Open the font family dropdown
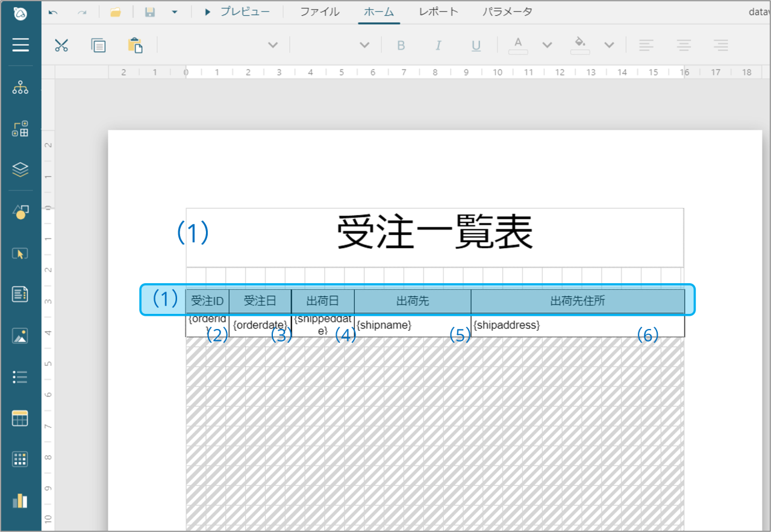 tap(273, 45)
